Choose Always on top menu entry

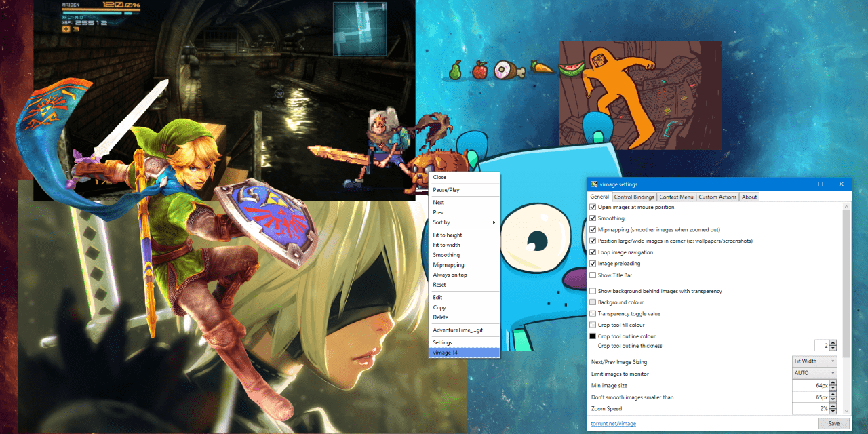tap(464, 275)
